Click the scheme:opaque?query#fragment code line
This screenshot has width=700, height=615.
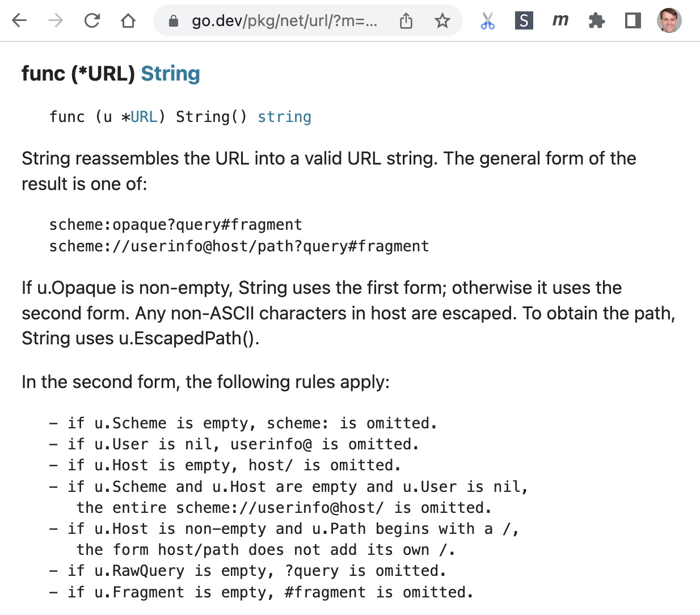click(x=175, y=225)
